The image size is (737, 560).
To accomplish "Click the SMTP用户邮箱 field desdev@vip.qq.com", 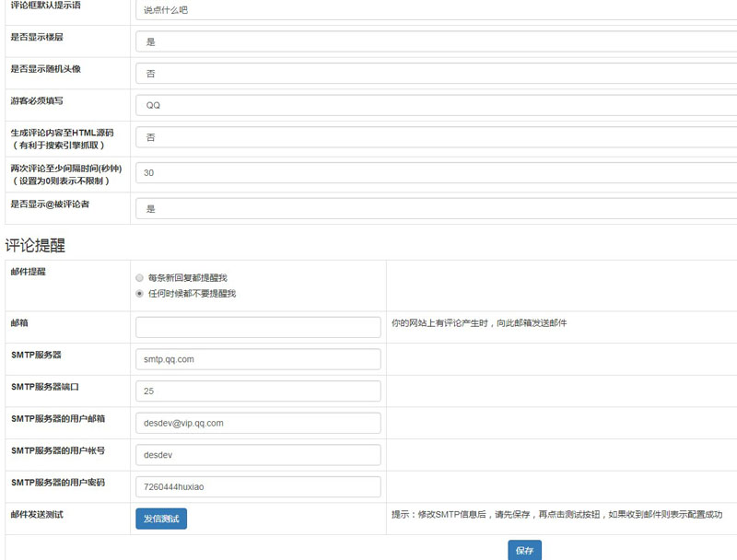I will (258, 423).
